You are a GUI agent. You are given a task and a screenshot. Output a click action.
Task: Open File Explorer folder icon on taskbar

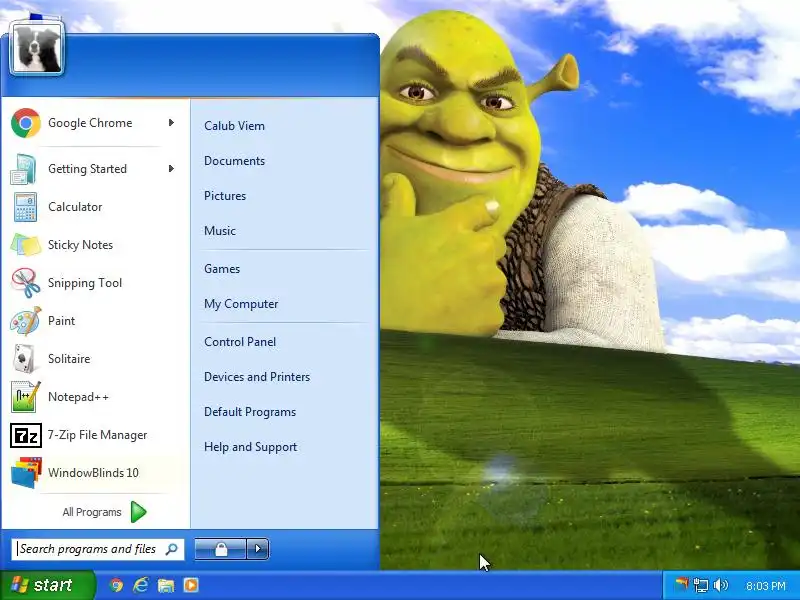click(x=166, y=586)
